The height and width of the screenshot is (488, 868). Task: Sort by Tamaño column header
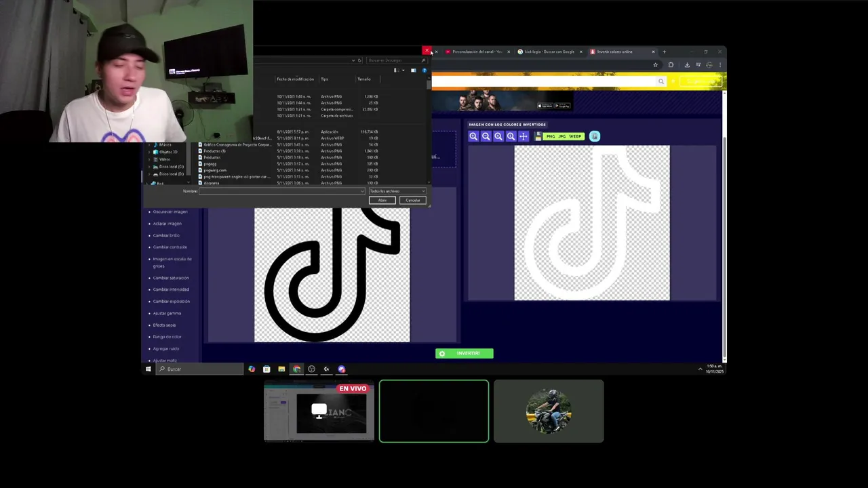point(364,79)
